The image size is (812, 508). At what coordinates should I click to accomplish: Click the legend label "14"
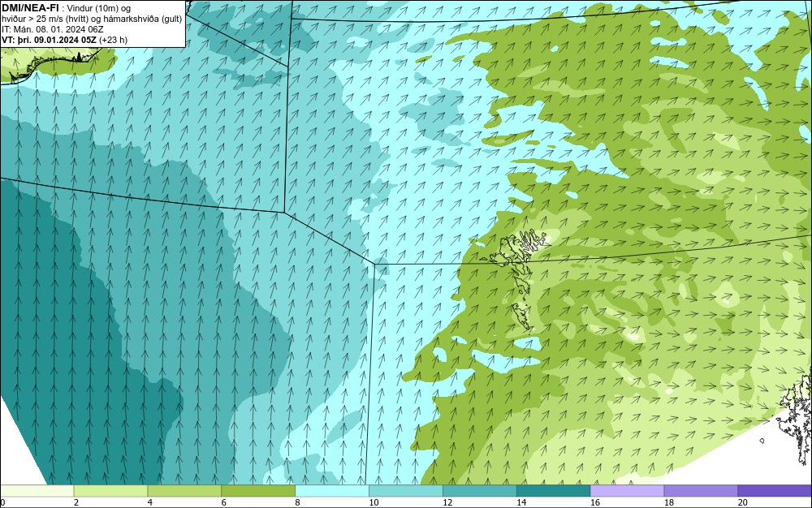coord(521,502)
